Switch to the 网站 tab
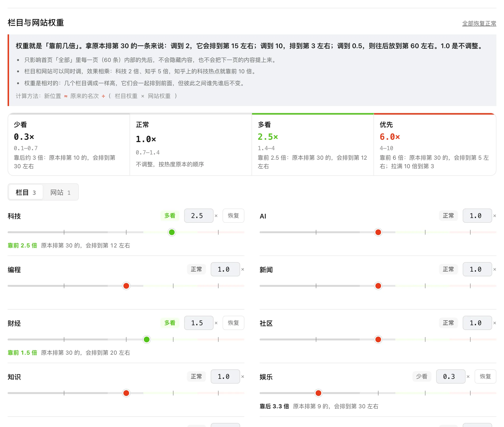This screenshot has width=504, height=427. coord(60,192)
